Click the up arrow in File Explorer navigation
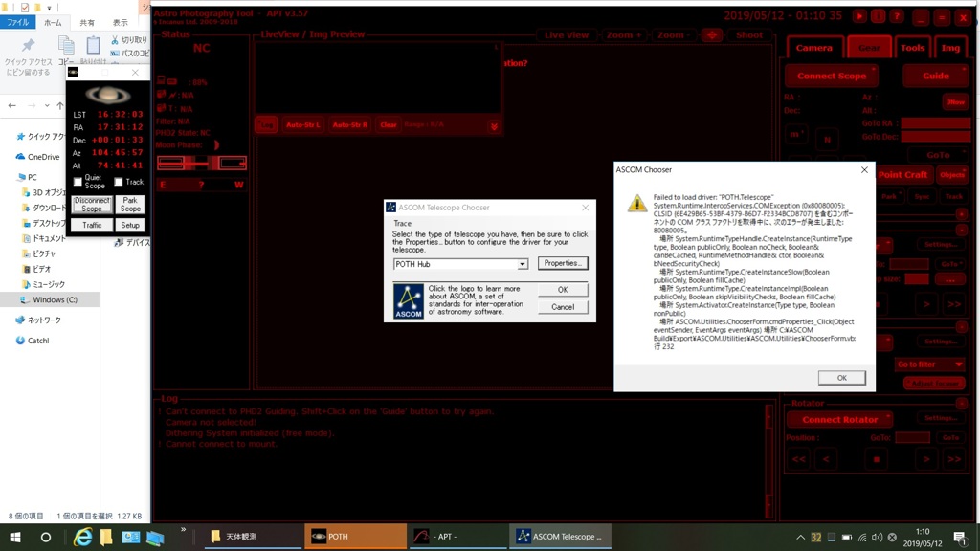The height and width of the screenshot is (551, 980). [60, 105]
